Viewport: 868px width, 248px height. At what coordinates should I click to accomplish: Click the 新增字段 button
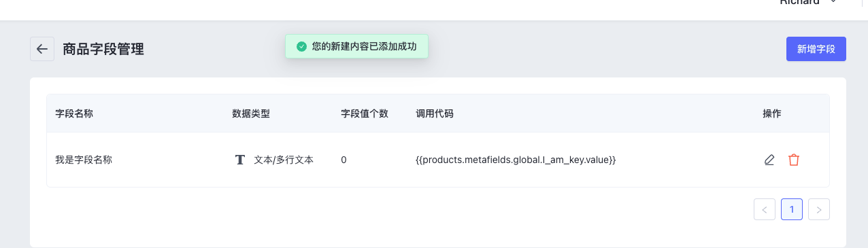click(816, 49)
